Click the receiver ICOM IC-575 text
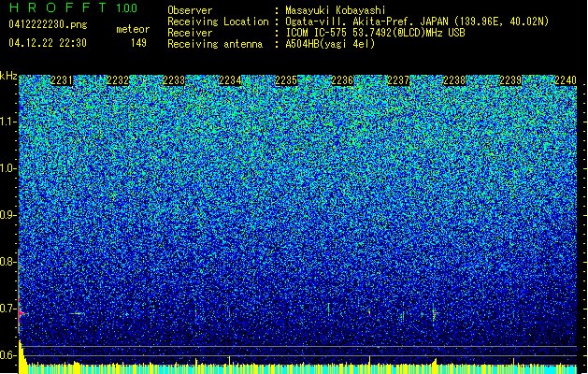The image size is (588, 374). point(375,33)
